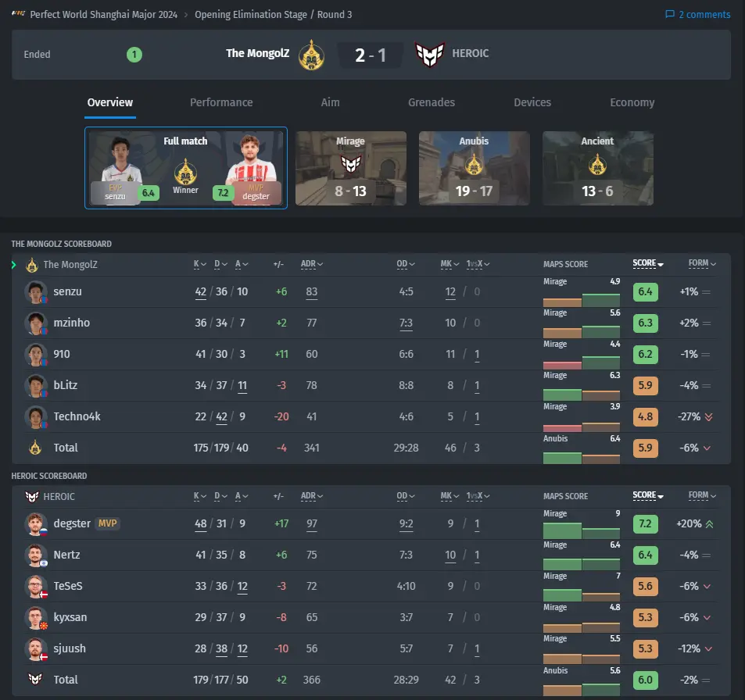Sort HEROIC scoreboard by FORM
This screenshot has height=700, width=745.
coord(702,496)
